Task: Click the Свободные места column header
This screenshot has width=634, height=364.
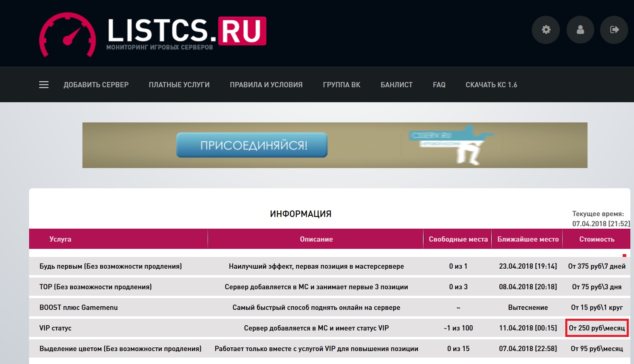Action: tap(458, 239)
